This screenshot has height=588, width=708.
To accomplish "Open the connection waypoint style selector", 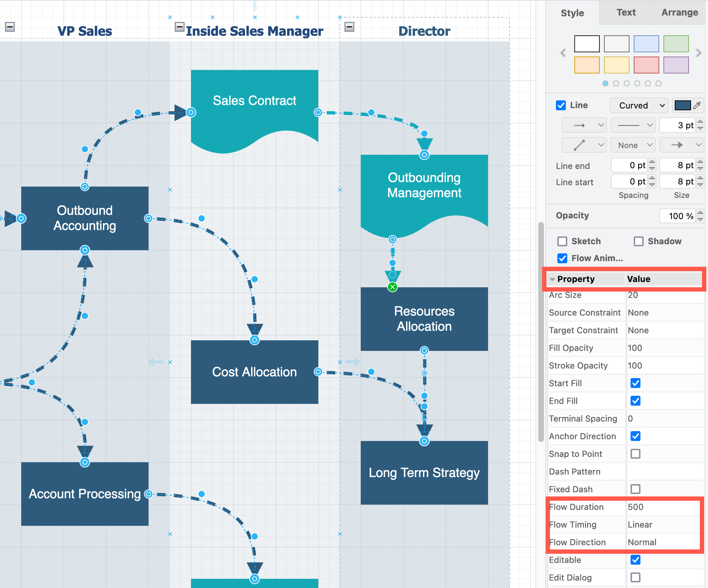I will (584, 145).
